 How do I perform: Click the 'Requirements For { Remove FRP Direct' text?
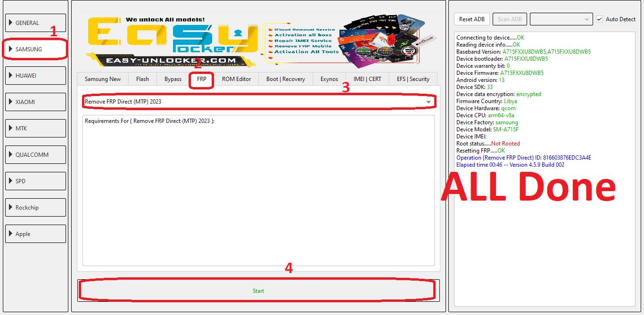pyautogui.click(x=149, y=121)
